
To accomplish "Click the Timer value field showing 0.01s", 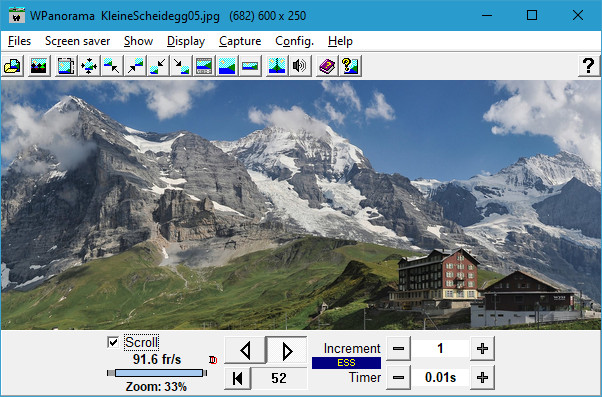I will click(440, 377).
